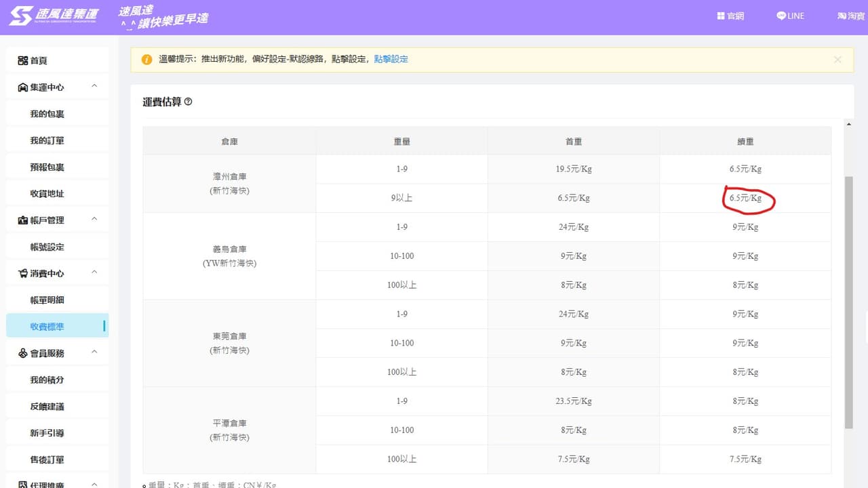Select the 漳州倉庫 (新竹海快) cell

pyautogui.click(x=230, y=184)
